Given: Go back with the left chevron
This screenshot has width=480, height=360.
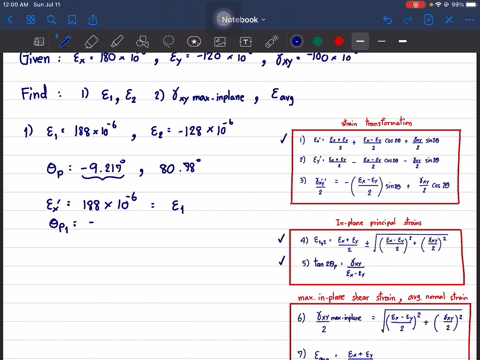Looking at the screenshot, I should point(10,20).
